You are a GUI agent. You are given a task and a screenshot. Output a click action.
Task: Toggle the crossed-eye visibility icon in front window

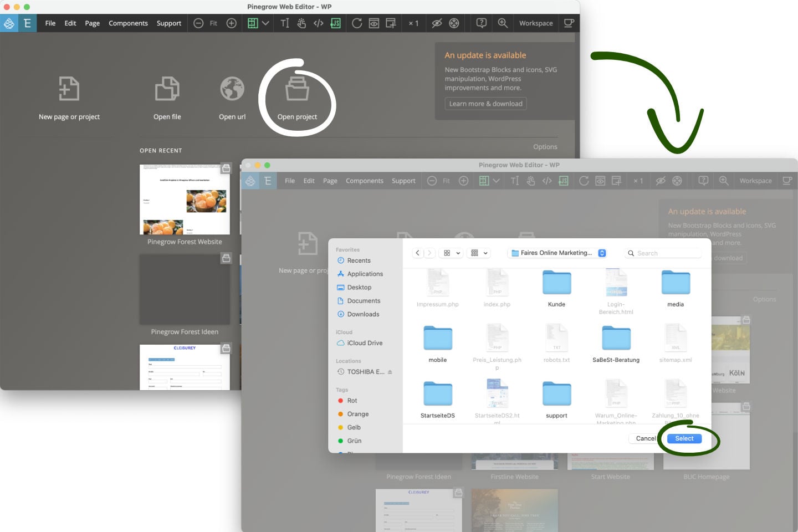tap(661, 181)
